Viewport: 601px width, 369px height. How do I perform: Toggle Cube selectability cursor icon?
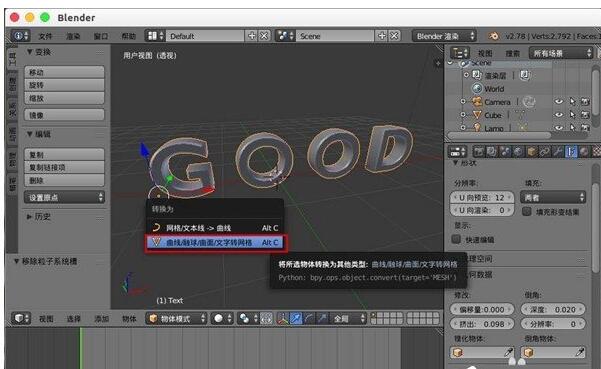(x=572, y=115)
